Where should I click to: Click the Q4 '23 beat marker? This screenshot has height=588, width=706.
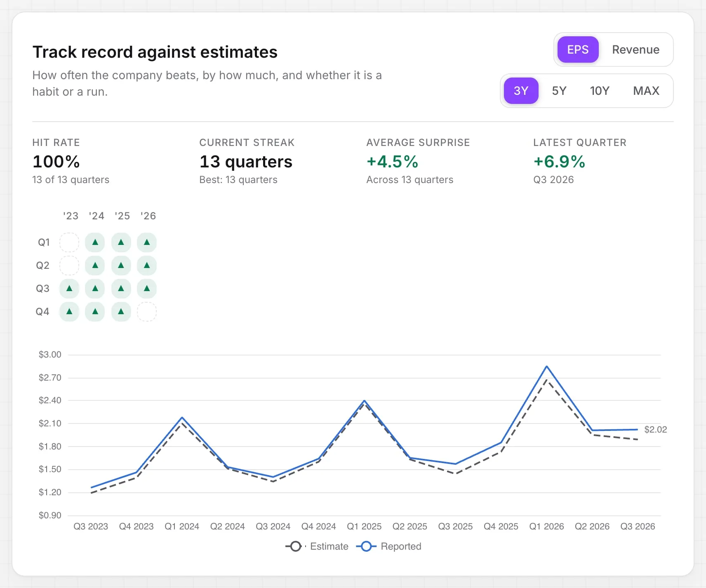click(x=69, y=311)
